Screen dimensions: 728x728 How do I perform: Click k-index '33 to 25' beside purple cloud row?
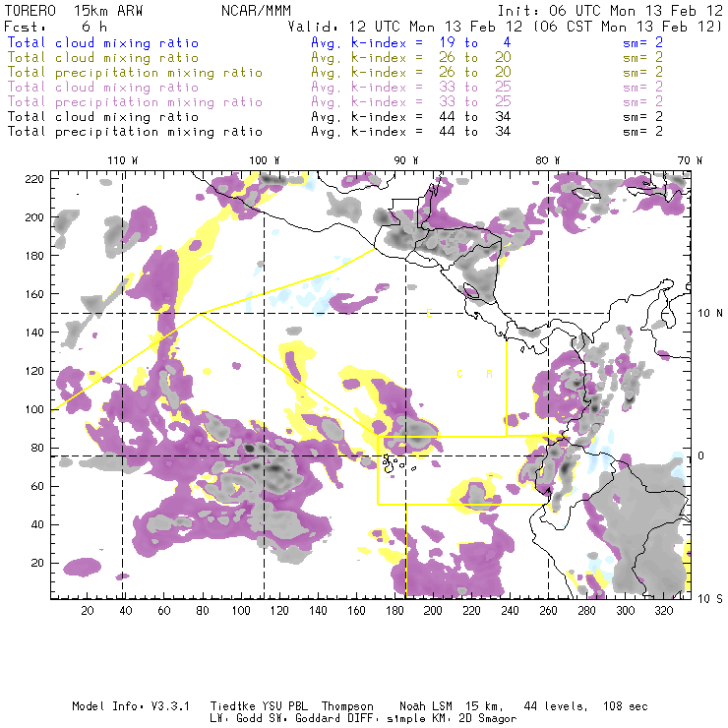(475, 88)
